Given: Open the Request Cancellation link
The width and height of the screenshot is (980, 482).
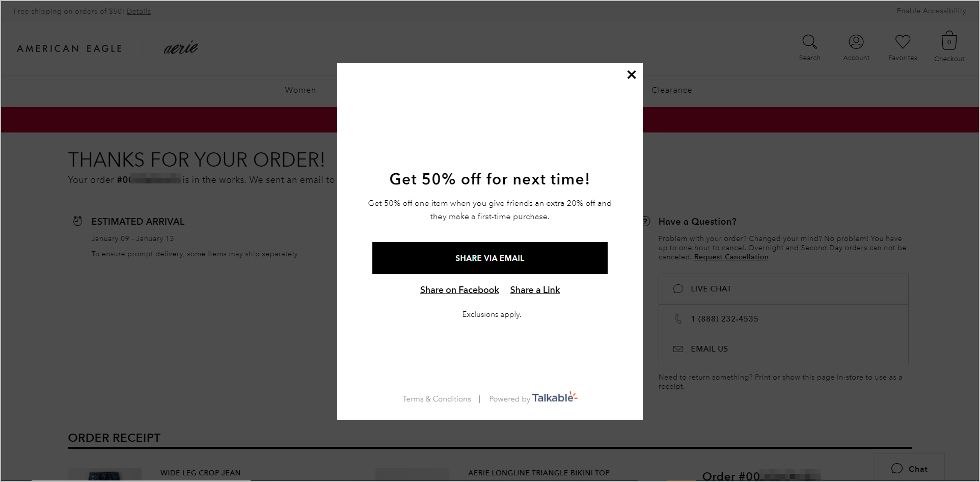Looking at the screenshot, I should pyautogui.click(x=730, y=257).
